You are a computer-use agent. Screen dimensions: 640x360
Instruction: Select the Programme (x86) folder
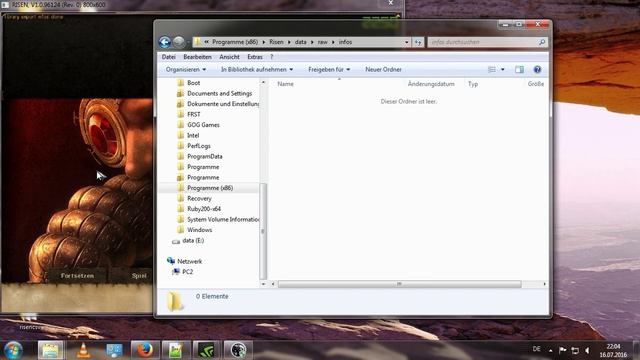click(x=210, y=188)
